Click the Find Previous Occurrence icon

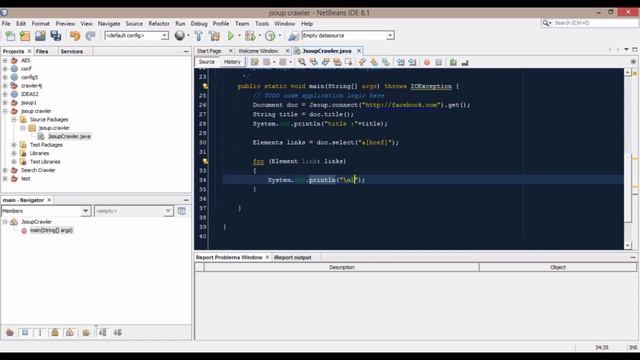(x=313, y=62)
